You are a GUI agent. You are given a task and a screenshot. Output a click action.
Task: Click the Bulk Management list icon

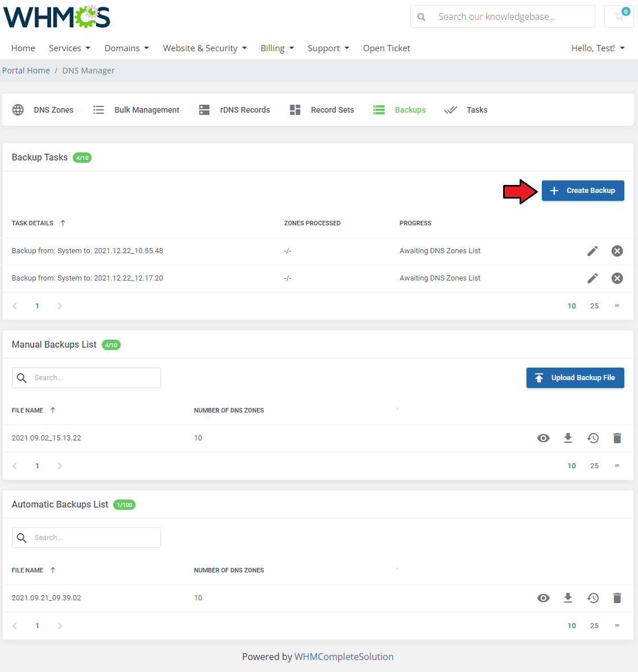click(98, 110)
